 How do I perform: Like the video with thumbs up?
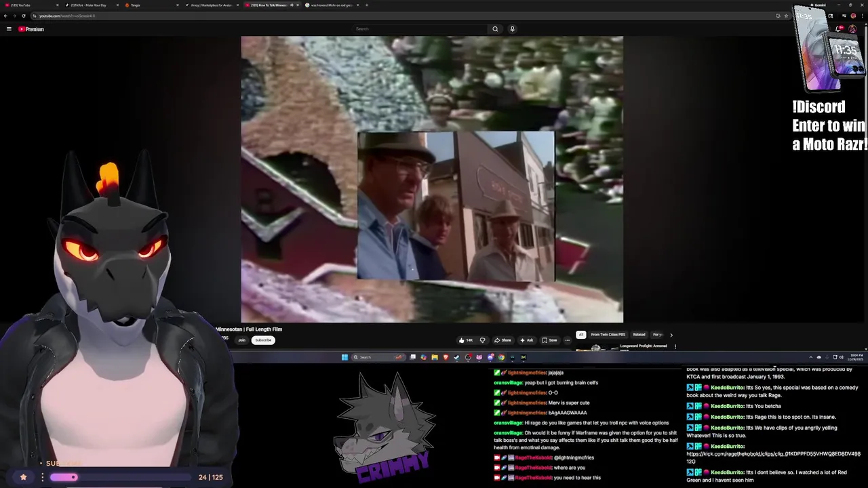click(x=465, y=340)
